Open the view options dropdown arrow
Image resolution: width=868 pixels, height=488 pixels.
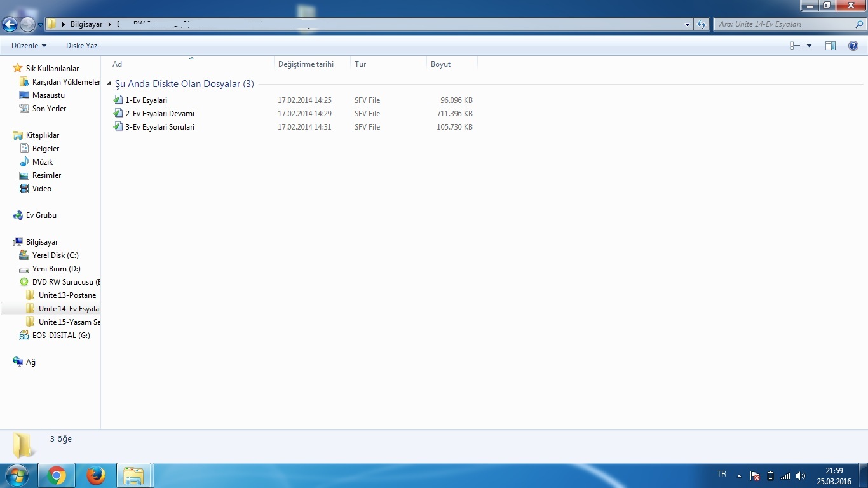click(x=809, y=46)
